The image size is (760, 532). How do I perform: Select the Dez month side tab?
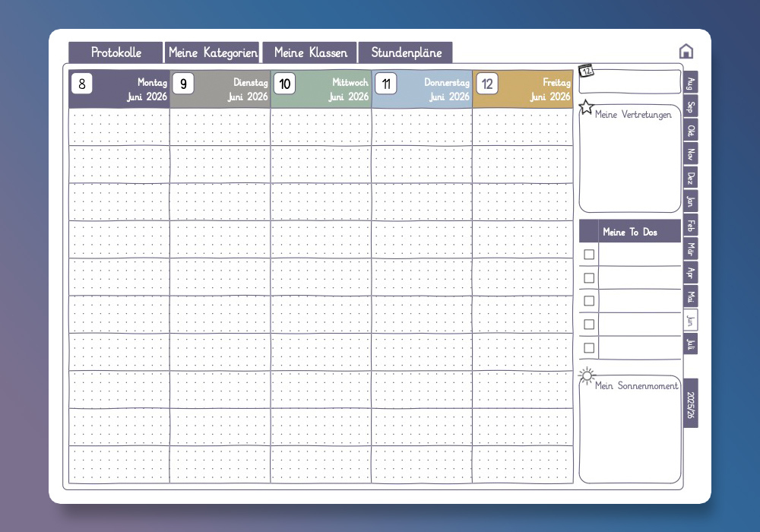pyautogui.click(x=690, y=178)
